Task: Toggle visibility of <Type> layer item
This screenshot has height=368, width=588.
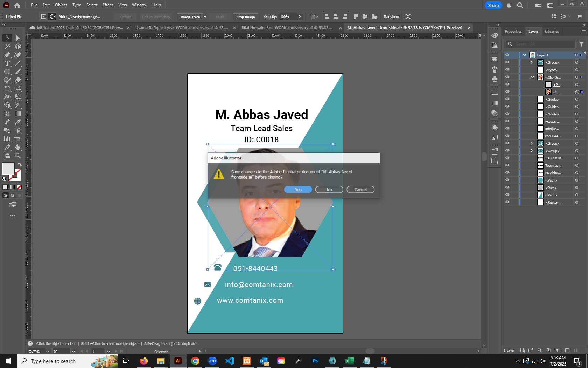Action: click(507, 70)
